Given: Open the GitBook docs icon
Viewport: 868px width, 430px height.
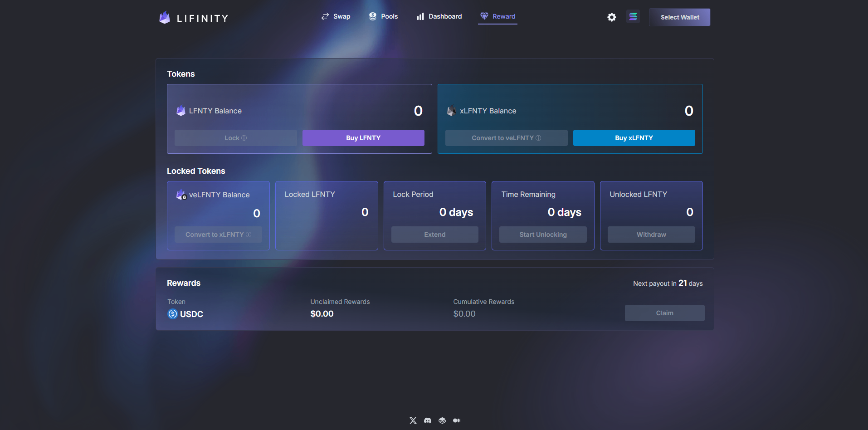Looking at the screenshot, I should [442, 420].
